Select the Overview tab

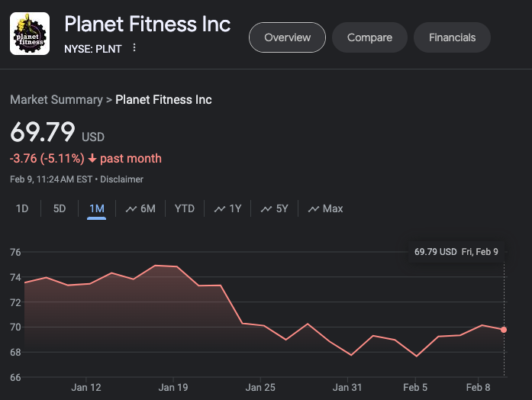[287, 37]
